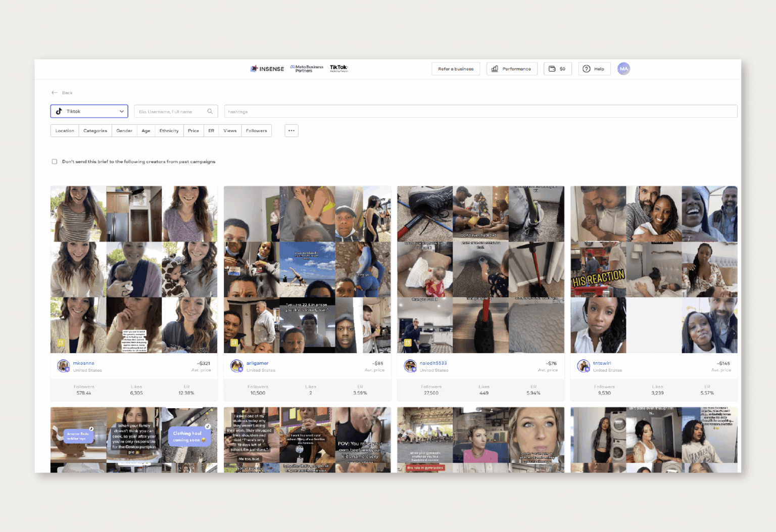Select the Ethnicity filter
Image resolution: width=776 pixels, height=532 pixels.
click(169, 130)
